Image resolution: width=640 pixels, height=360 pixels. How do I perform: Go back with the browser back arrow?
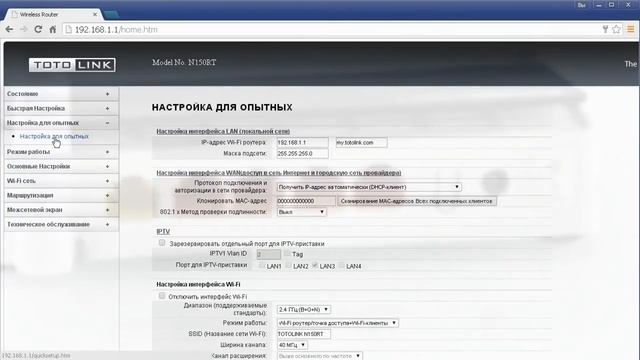pyautogui.click(x=9, y=29)
